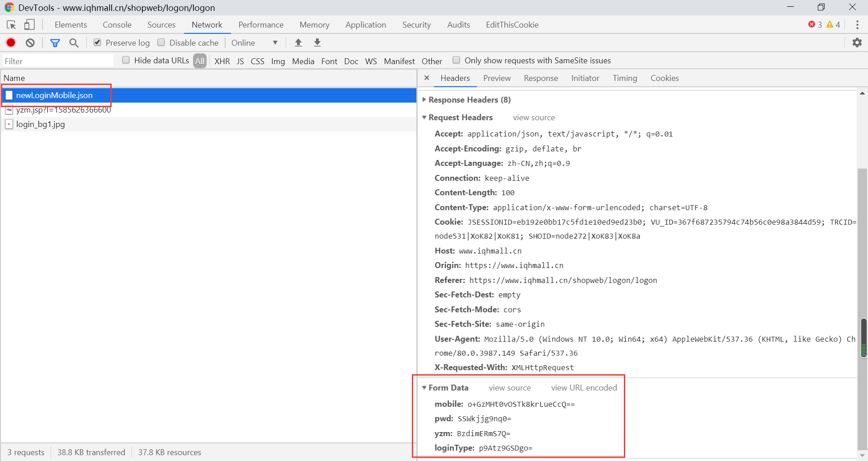Screen dimensions: 868x461
Task: Stop recording network log
Action: (11, 42)
